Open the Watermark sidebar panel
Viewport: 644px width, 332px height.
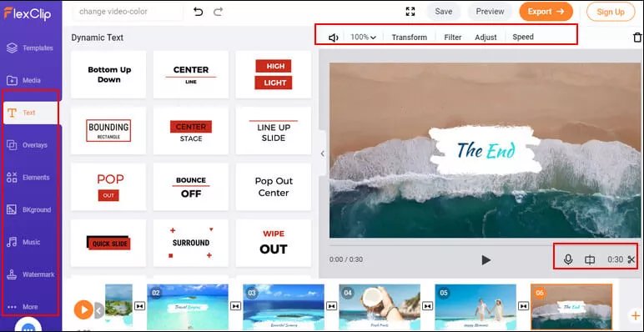30,274
